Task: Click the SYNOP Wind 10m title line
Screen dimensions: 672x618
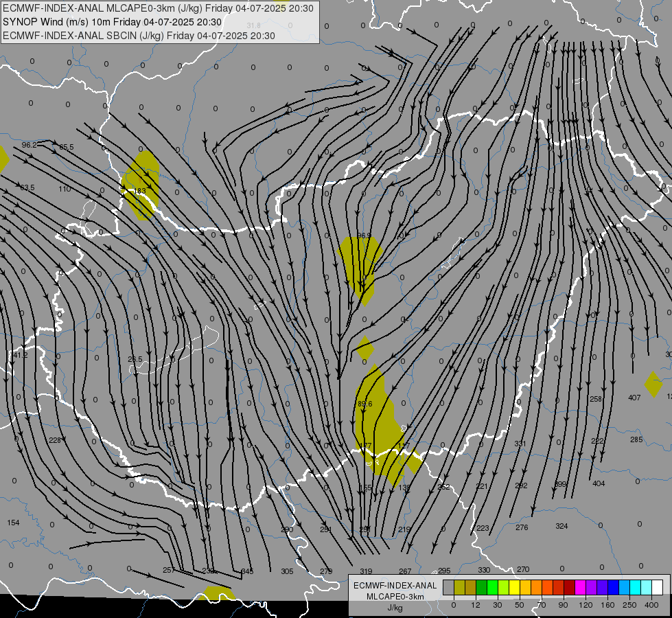Action: tap(113, 22)
